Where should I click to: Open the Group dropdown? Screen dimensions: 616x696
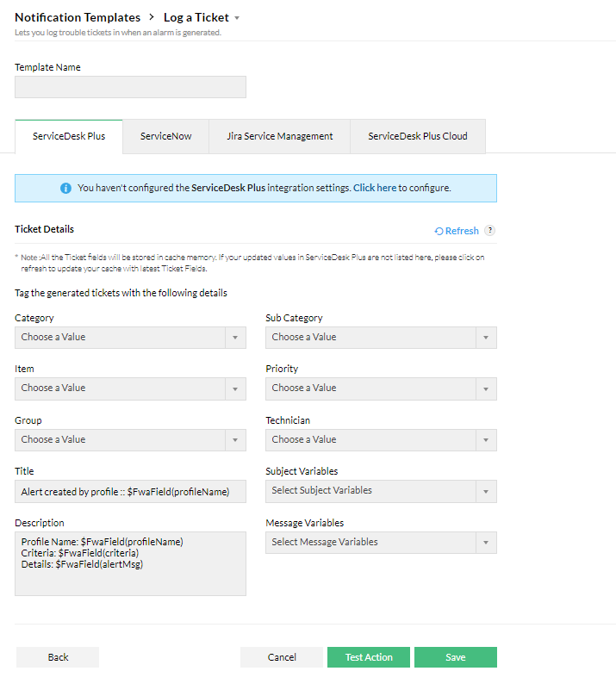click(x=130, y=440)
